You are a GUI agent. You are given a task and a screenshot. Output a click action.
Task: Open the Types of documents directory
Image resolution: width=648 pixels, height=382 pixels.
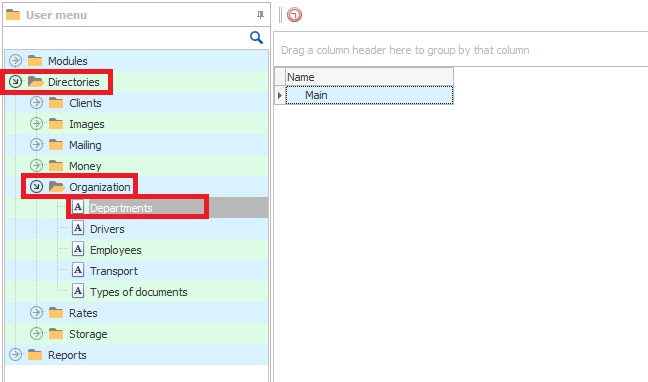pos(138,292)
